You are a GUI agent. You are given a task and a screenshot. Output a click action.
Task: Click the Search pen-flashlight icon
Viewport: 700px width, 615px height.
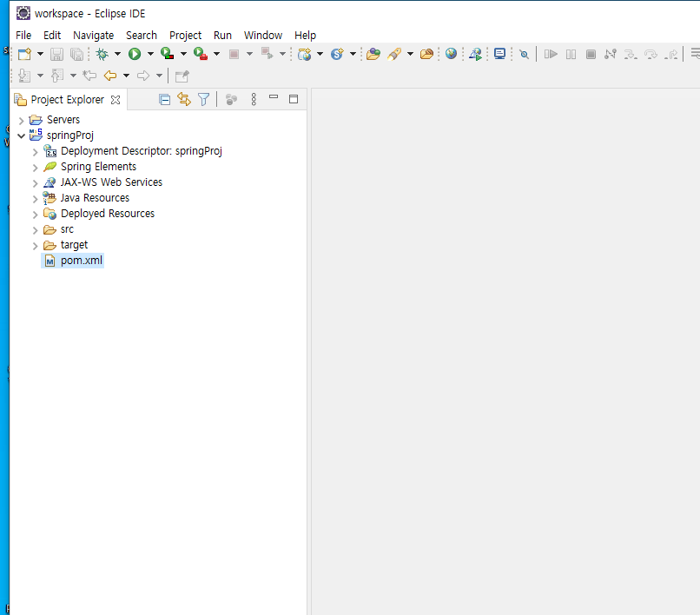394,54
